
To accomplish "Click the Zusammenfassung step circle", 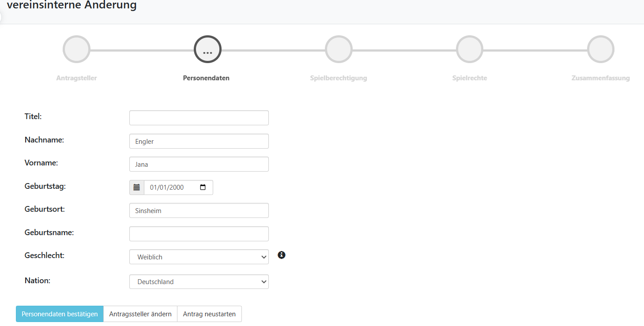I will point(600,49).
